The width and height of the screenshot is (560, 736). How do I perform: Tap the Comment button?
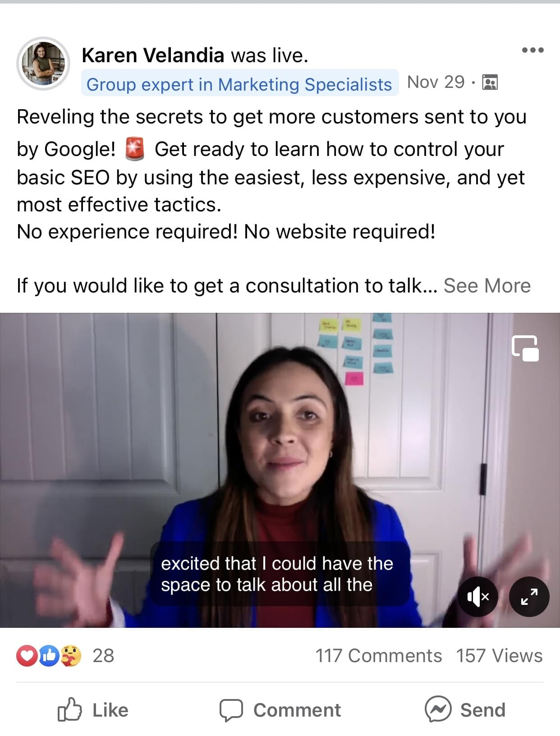280,710
